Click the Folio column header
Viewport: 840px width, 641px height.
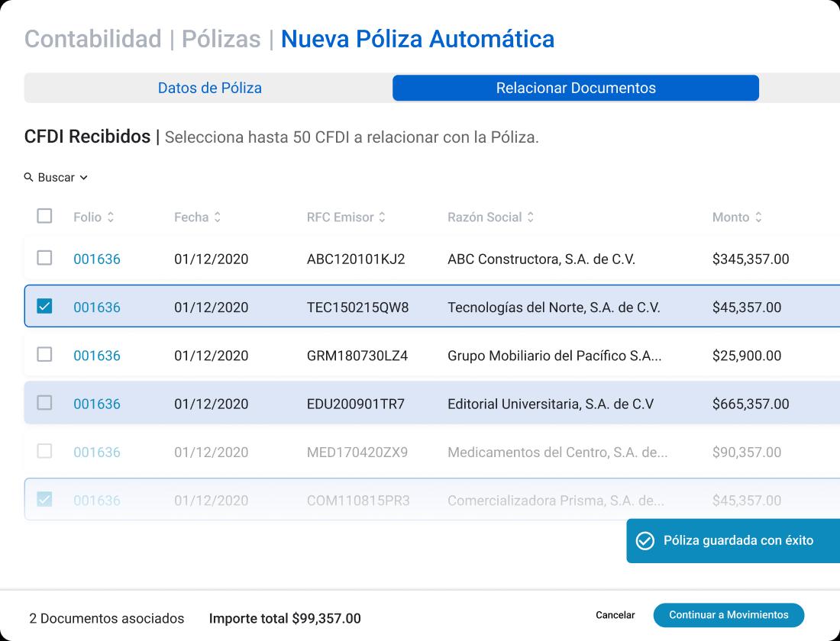[87, 217]
